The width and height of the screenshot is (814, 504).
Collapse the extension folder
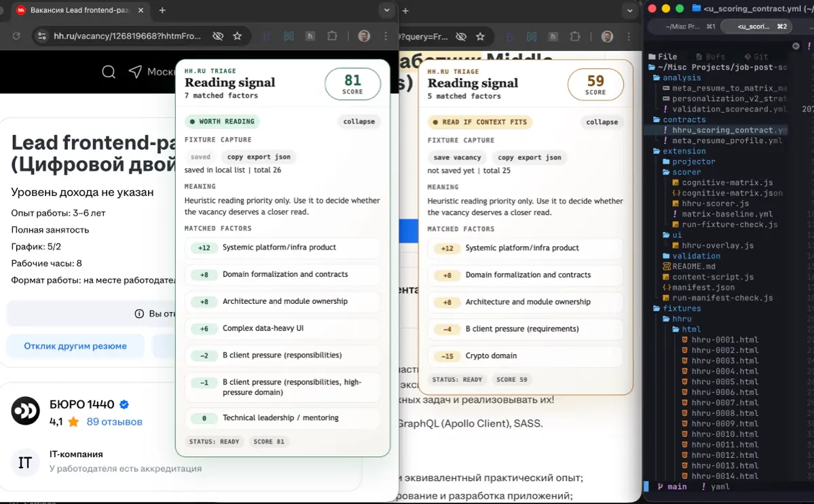[680, 151]
